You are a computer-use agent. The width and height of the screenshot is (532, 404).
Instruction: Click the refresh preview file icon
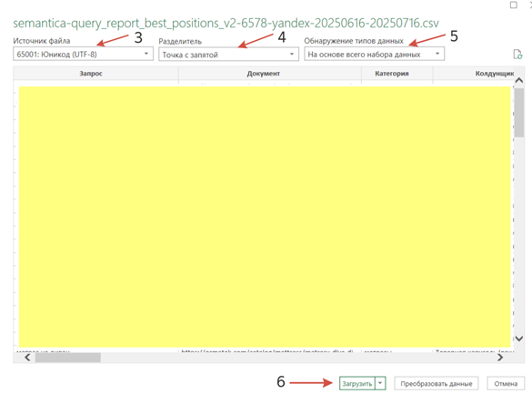click(x=517, y=55)
